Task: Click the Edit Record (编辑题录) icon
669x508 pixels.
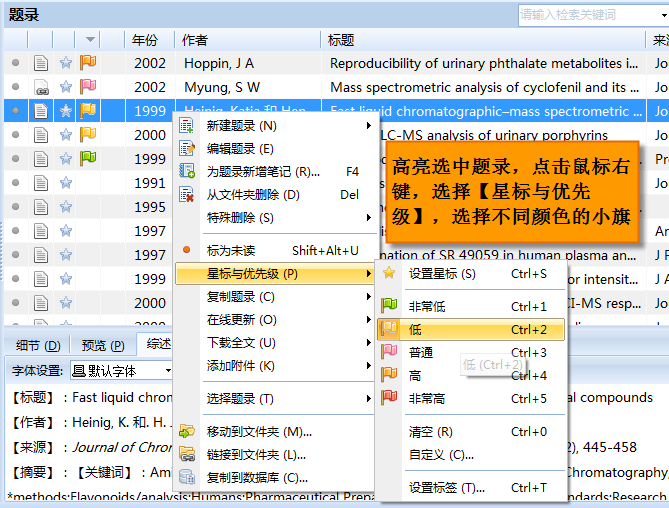Action: coord(186,148)
